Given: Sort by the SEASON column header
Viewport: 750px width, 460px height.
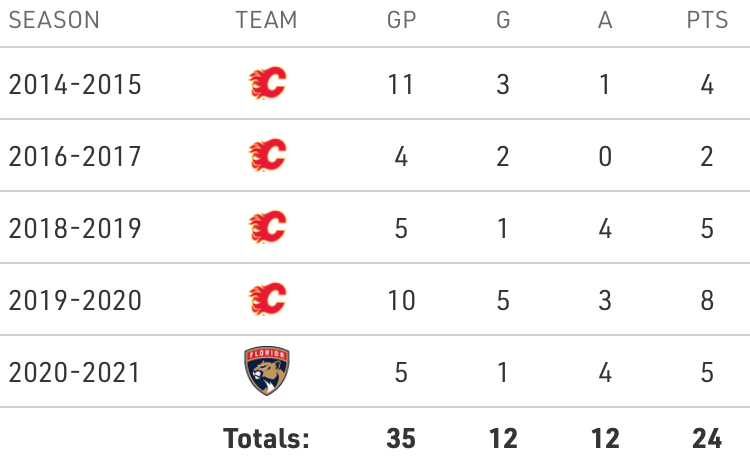Looking at the screenshot, I should pyautogui.click(x=54, y=20).
